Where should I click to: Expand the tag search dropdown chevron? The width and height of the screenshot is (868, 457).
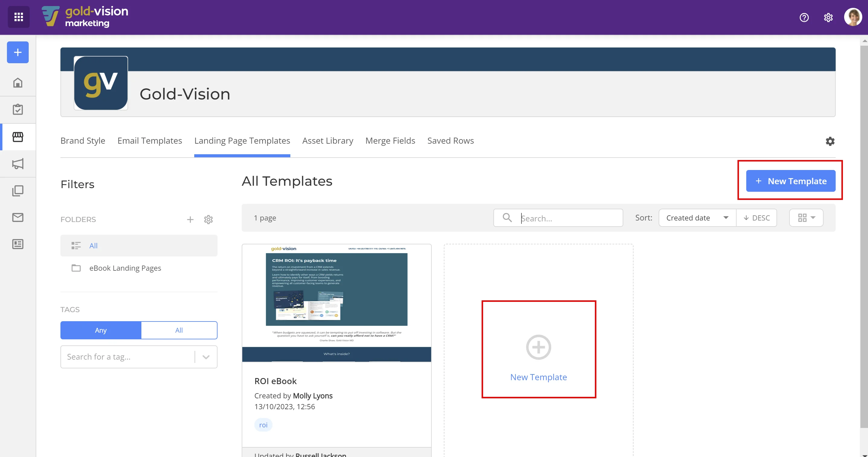206,357
